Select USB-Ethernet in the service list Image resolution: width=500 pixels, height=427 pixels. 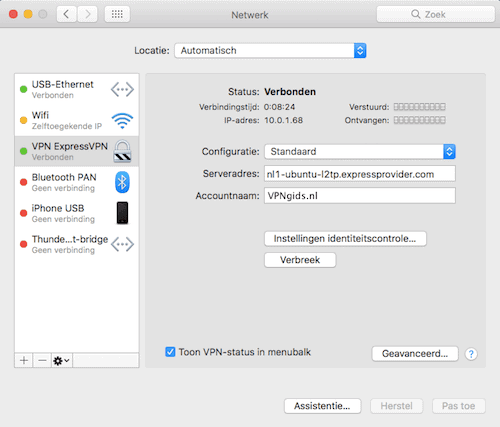(x=77, y=89)
